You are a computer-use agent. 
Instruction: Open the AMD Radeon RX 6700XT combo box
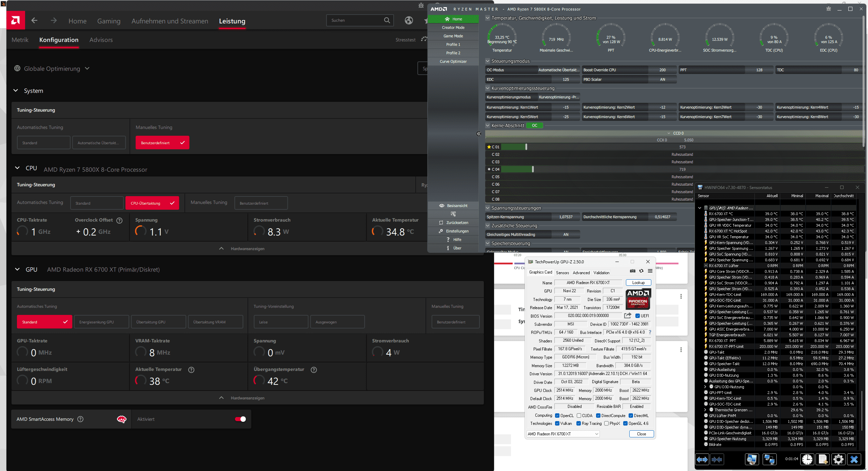coord(563,434)
